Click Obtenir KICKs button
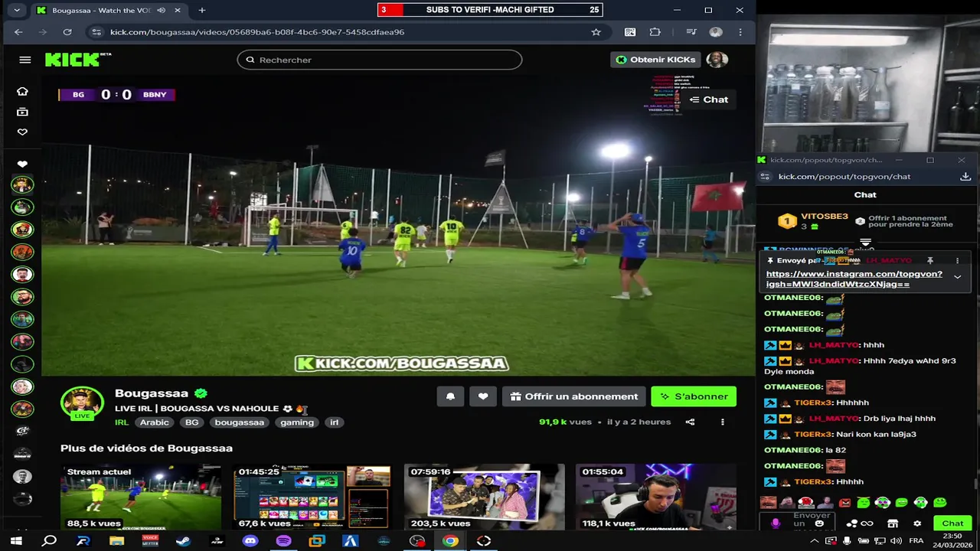Image resolution: width=980 pixels, height=551 pixels. tap(655, 60)
